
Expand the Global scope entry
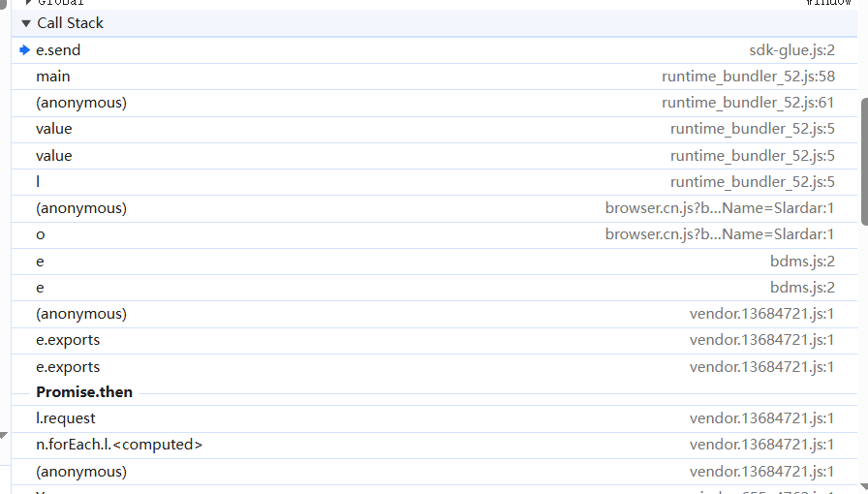click(x=28, y=2)
